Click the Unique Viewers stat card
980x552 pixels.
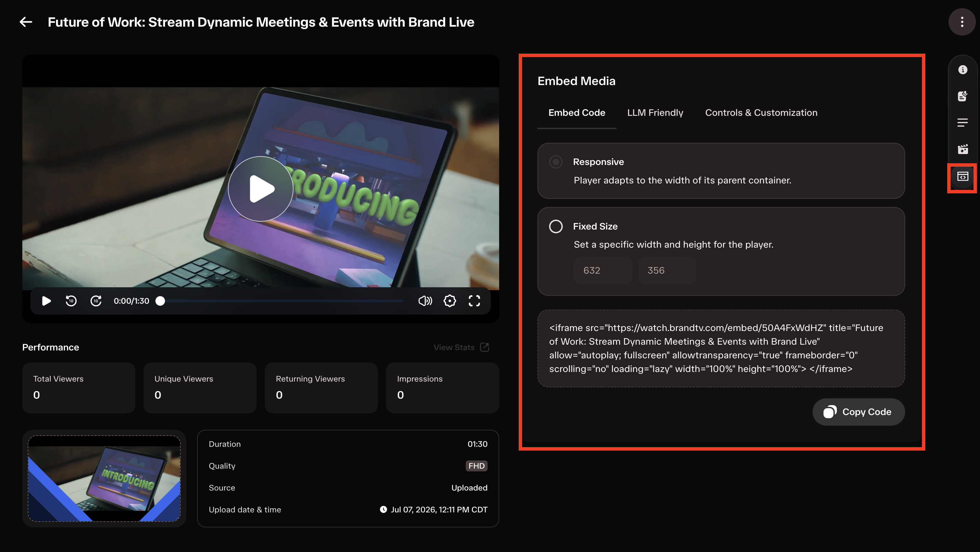[x=200, y=388]
